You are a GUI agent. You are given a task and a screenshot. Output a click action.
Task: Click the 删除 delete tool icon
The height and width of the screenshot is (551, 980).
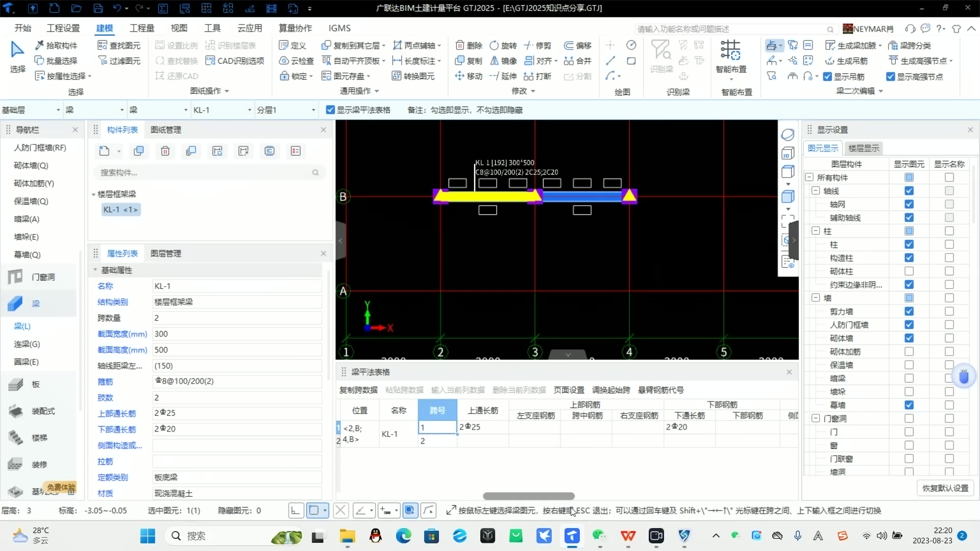pos(459,45)
